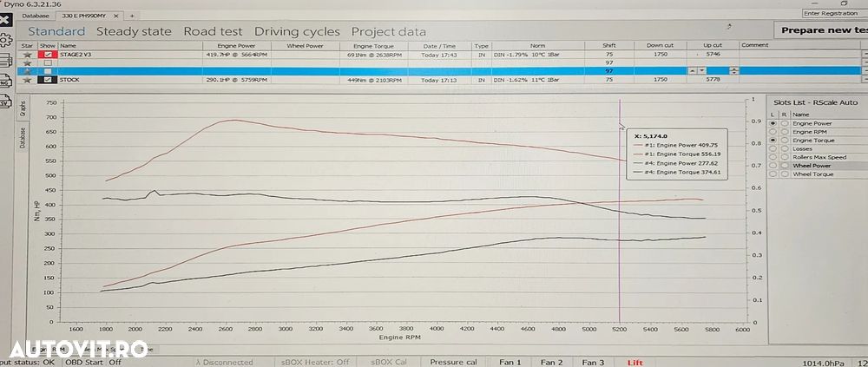Click the red Lift button
This screenshot has height=367, width=868.
(x=635, y=362)
